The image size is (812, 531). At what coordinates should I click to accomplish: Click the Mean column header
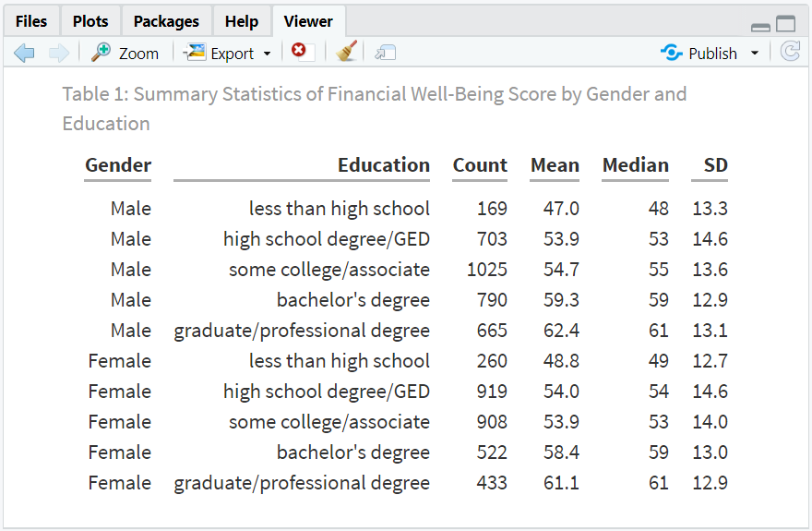coord(555,164)
